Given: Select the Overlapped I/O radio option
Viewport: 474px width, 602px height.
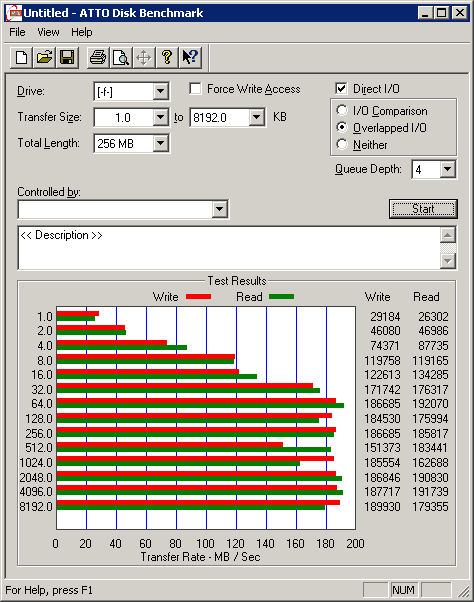Looking at the screenshot, I should point(342,127).
